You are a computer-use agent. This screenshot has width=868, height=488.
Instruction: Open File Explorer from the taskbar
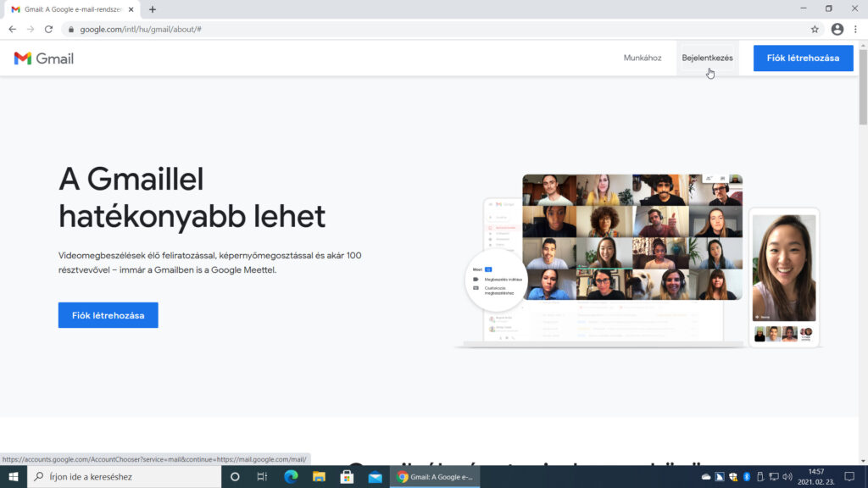pos(319,476)
